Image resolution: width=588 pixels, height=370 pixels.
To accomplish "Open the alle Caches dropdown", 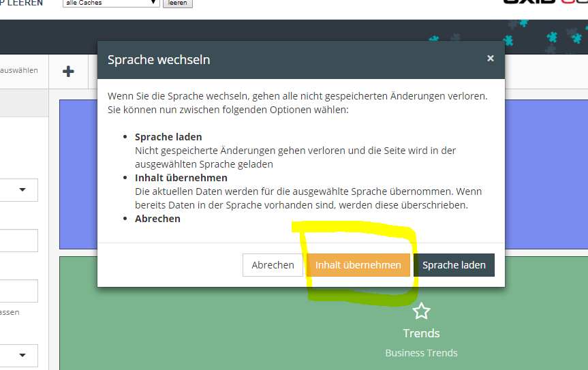I will tap(110, 3).
